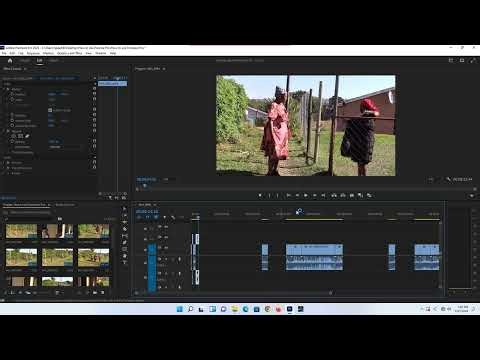The width and height of the screenshot is (480, 360).
Task: Switch Project panel to List View
Action: [x=12, y=293]
